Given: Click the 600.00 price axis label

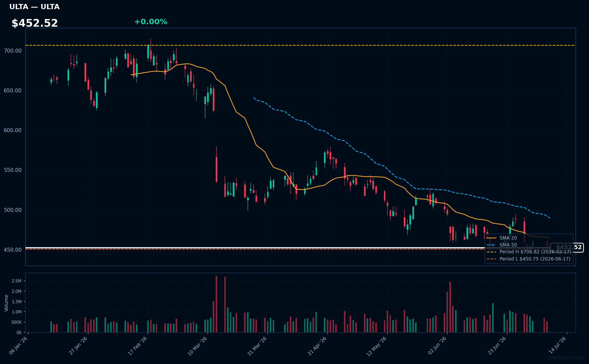Looking at the screenshot, I should pyautogui.click(x=13, y=130).
